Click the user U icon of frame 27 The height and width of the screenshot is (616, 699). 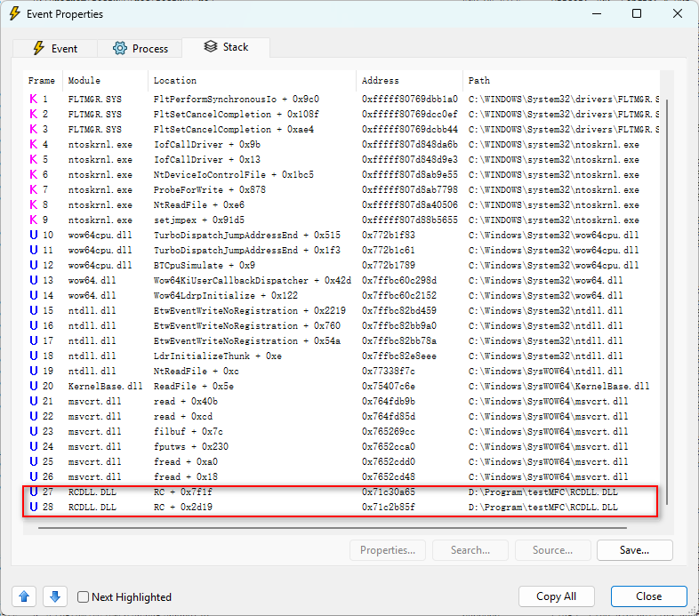[x=34, y=492]
